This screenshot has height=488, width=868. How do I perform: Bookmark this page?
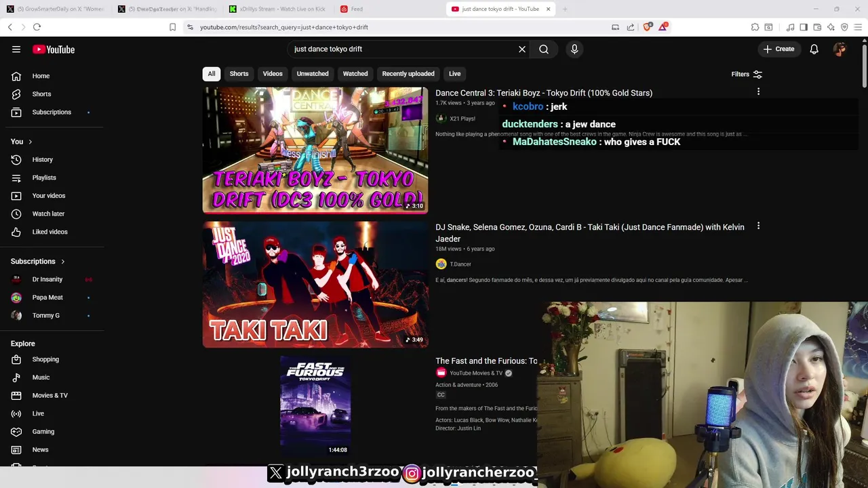[x=172, y=27]
